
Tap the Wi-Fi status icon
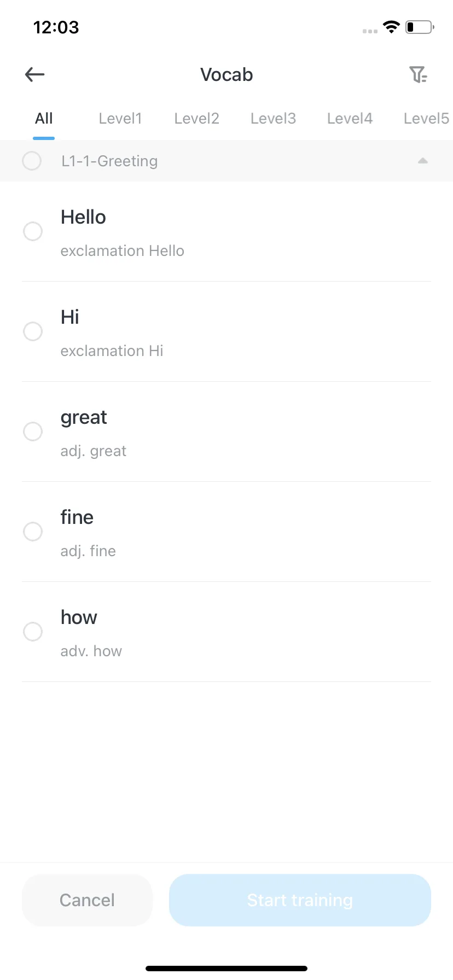click(391, 27)
